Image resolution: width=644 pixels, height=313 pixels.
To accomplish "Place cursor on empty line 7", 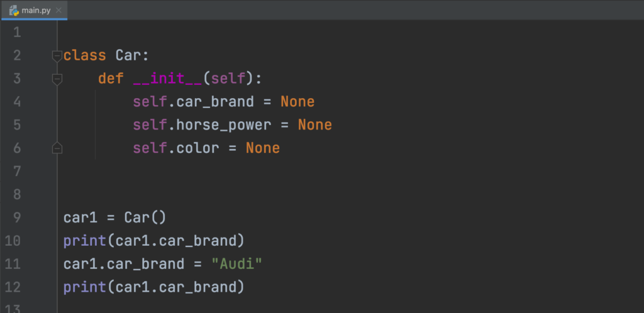I will click(x=189, y=171).
